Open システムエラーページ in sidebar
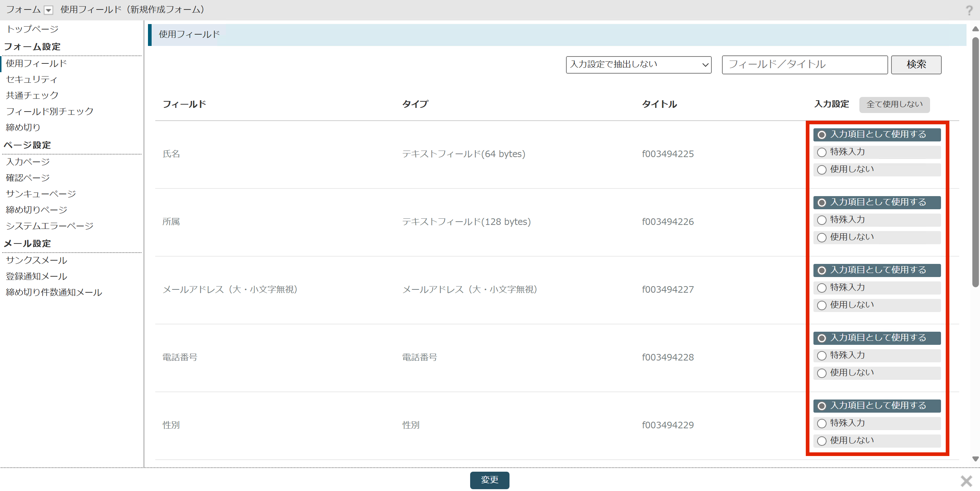The image size is (980, 491). pos(50,226)
